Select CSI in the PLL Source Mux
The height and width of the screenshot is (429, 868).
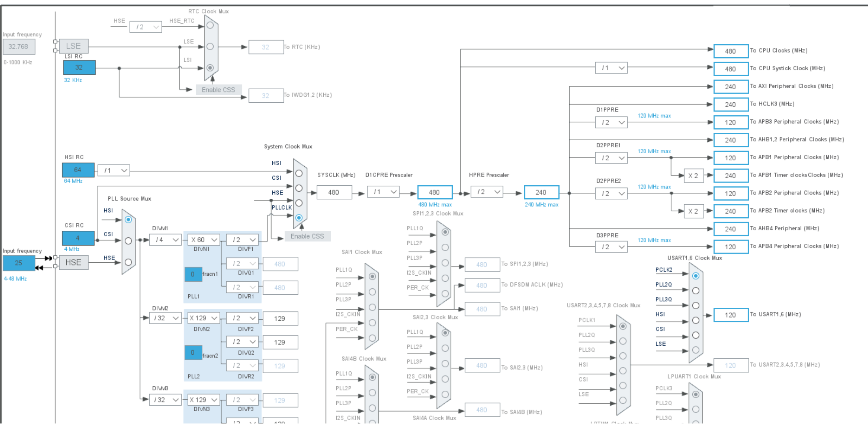tap(128, 240)
